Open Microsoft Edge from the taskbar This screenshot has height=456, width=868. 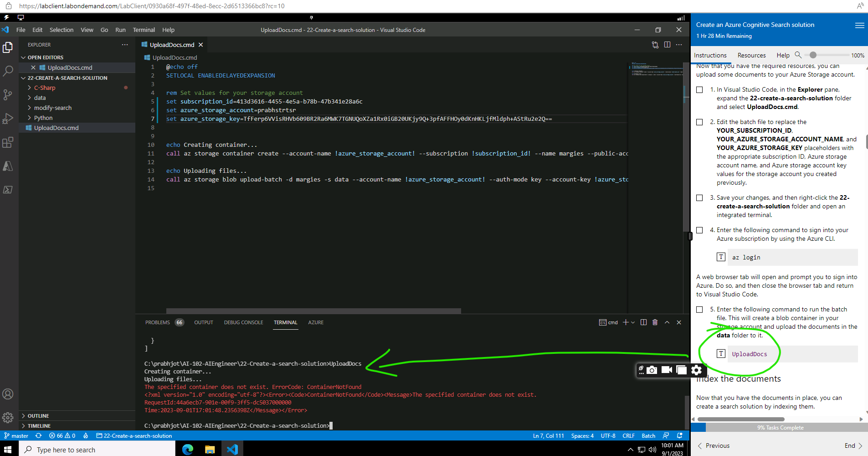188,450
